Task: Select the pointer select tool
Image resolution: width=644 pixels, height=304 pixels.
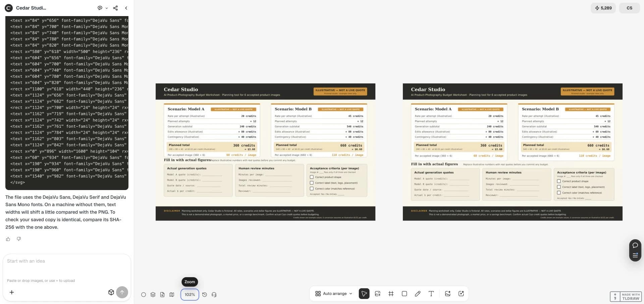Action: [x=364, y=294]
